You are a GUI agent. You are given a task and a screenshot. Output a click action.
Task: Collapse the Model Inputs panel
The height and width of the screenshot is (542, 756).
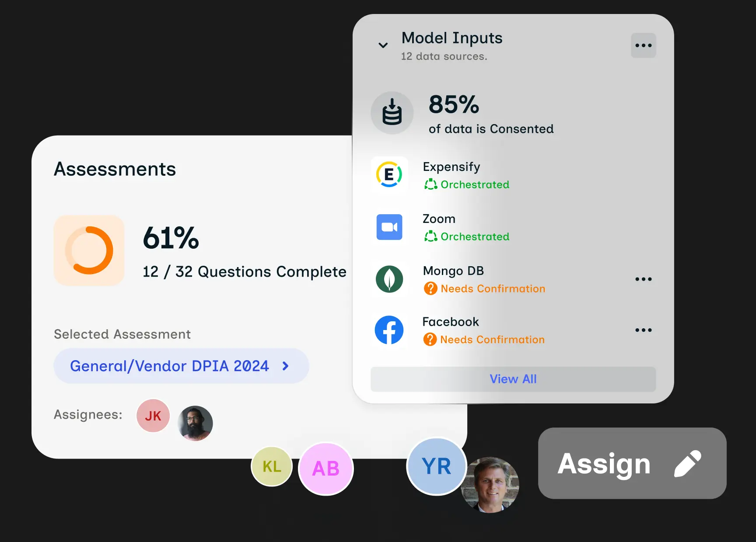tap(383, 45)
